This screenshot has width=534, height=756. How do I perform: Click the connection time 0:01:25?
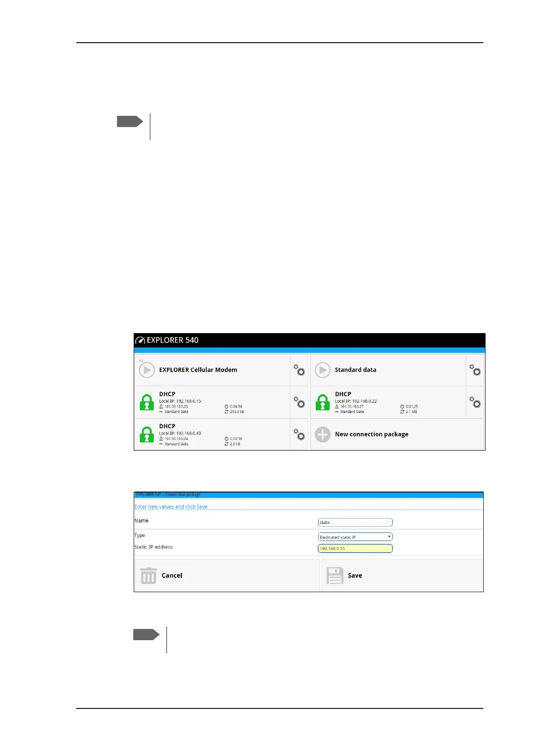click(x=412, y=407)
